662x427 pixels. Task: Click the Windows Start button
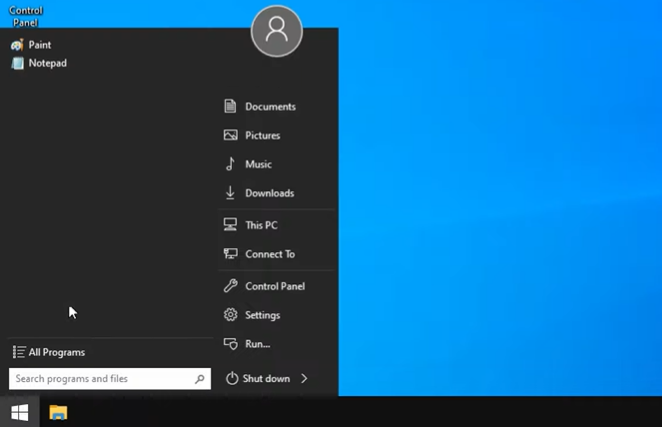tap(20, 412)
